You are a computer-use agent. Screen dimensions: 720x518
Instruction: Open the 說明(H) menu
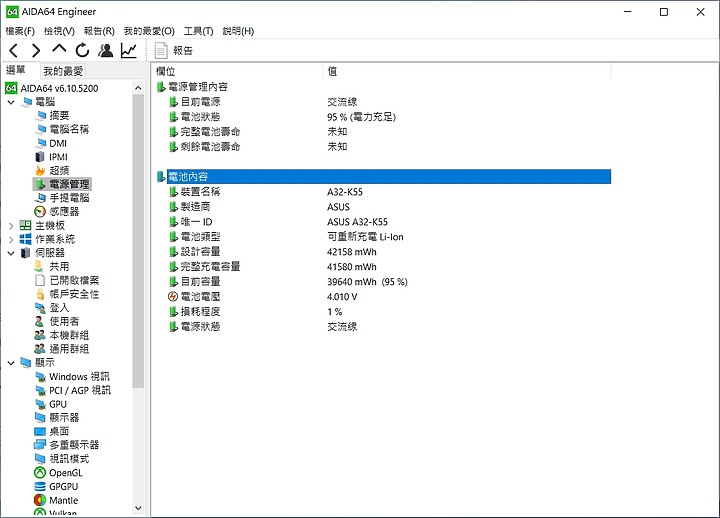click(238, 31)
